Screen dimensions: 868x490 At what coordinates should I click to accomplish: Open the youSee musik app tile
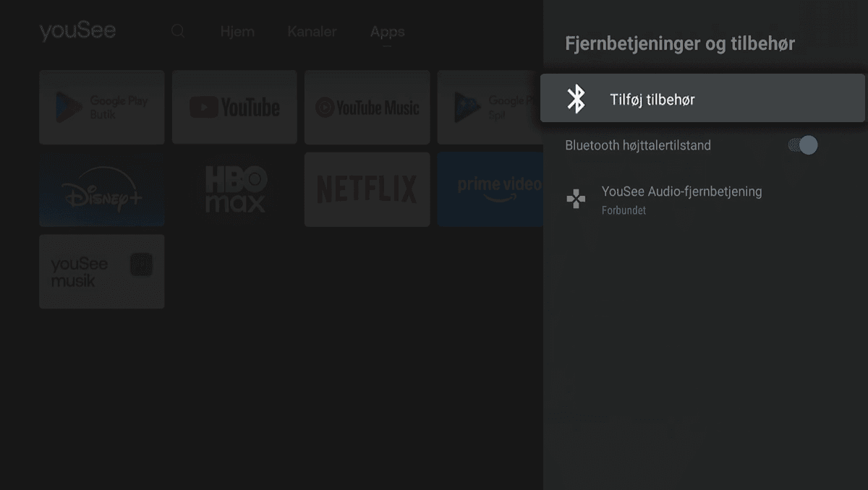[102, 272]
